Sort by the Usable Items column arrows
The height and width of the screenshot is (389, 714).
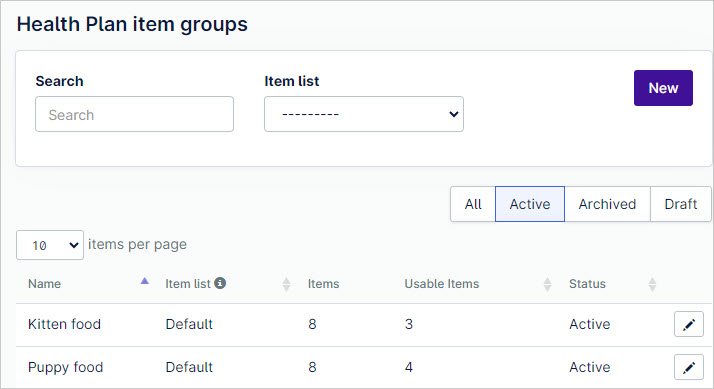[547, 284]
